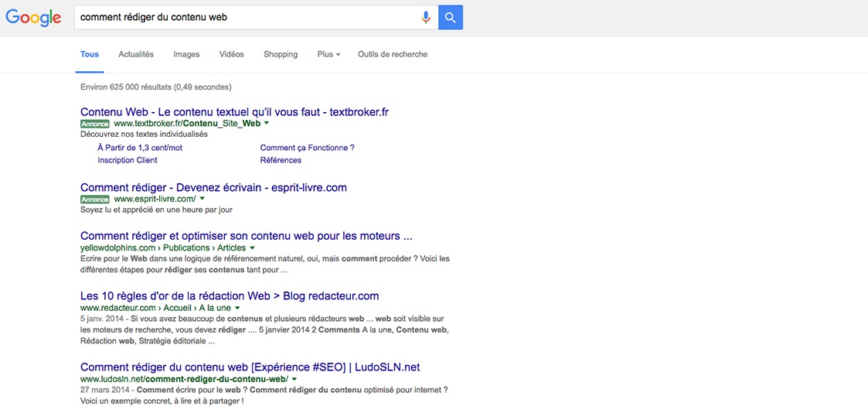Open the Shopping tab

281,54
